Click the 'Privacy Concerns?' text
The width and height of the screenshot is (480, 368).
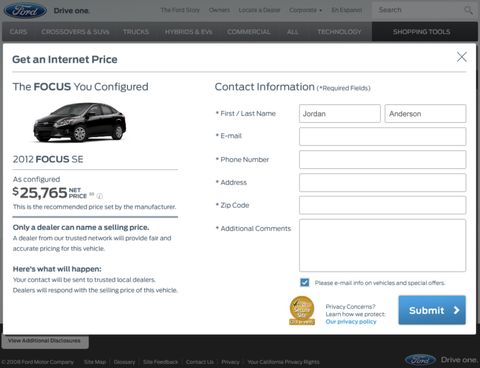[350, 306]
